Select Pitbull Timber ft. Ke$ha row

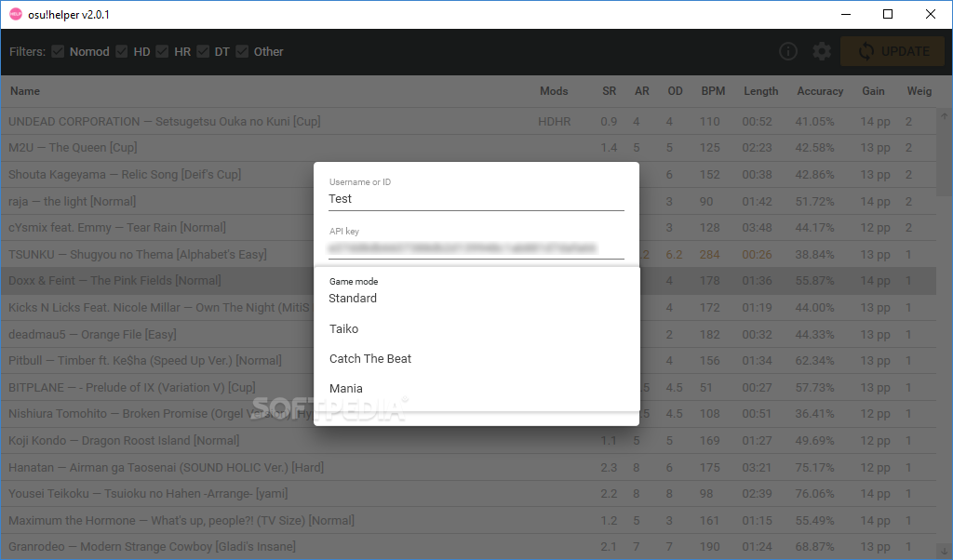pyautogui.click(x=469, y=361)
